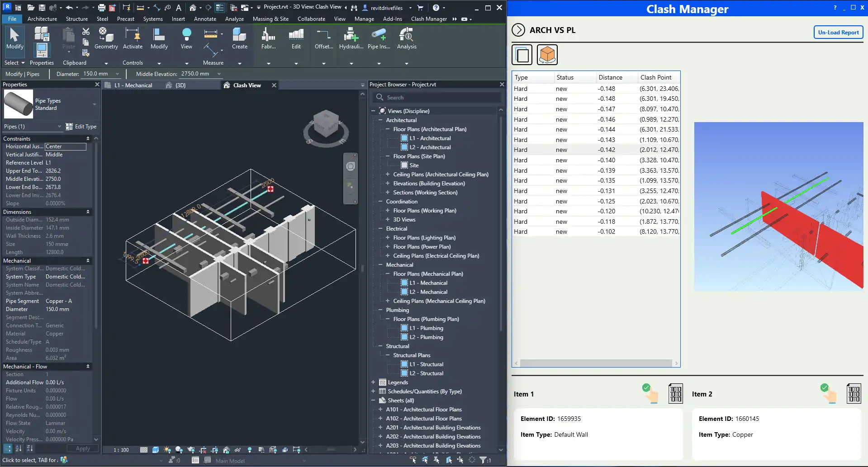The height and width of the screenshot is (467, 868).
Task: Open the Analysis ribbon tool
Action: [406, 38]
